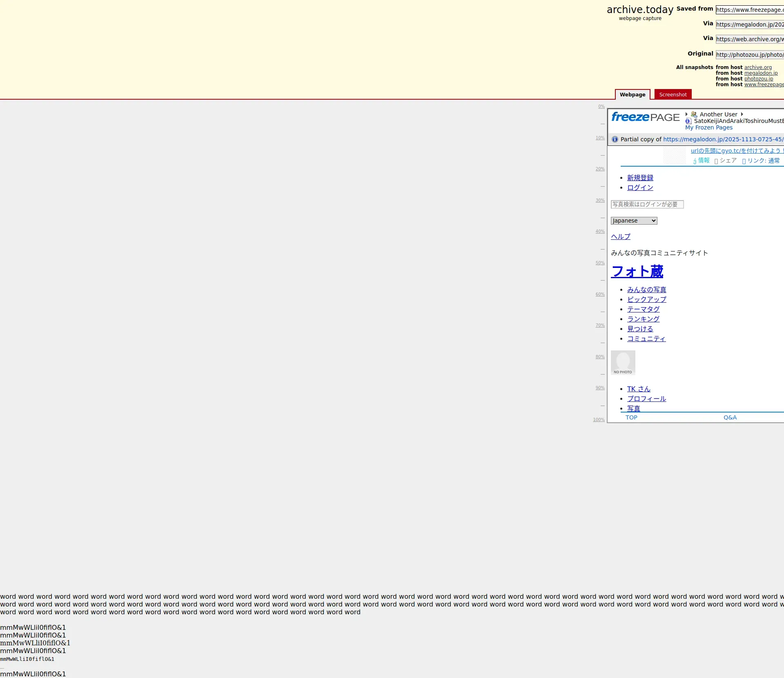Screen dimensions: 784x678
Task: Click the Saved from URL field
Action: coord(749,10)
